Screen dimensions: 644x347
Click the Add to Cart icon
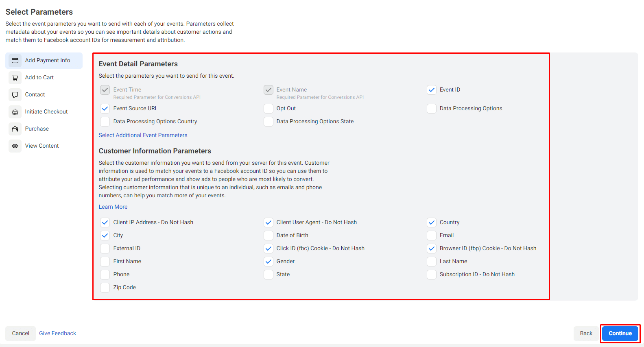pos(15,78)
